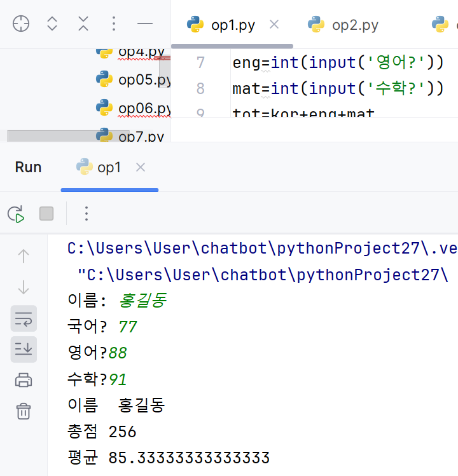
Task: Switch to op2.py editor tab
Action: point(343,25)
